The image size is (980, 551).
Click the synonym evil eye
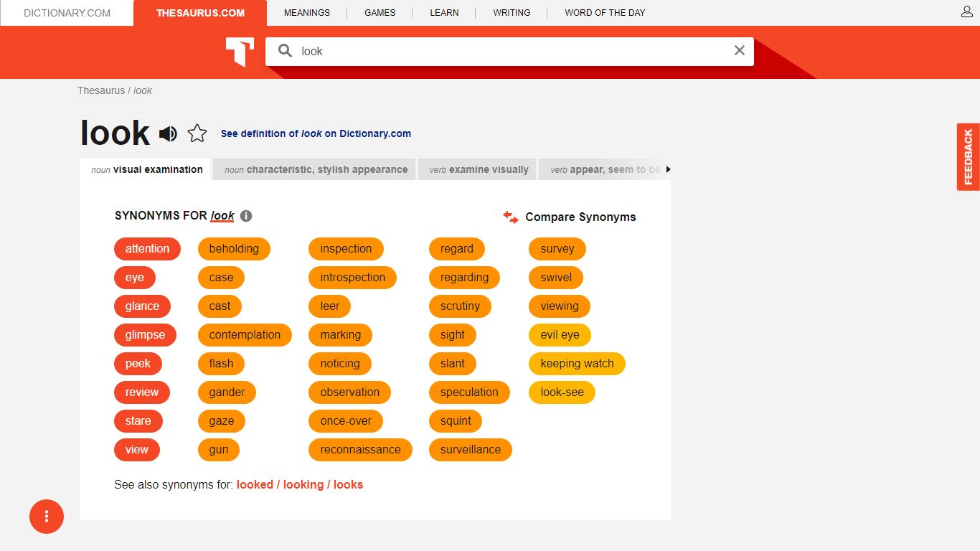[x=560, y=335]
